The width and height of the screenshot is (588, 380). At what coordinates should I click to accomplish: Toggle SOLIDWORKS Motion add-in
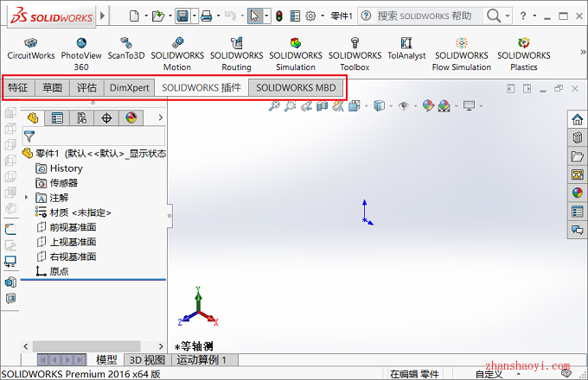tap(177, 54)
